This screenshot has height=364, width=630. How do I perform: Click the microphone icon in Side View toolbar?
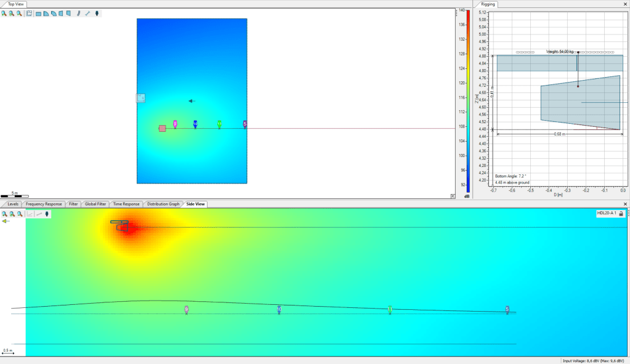47,214
